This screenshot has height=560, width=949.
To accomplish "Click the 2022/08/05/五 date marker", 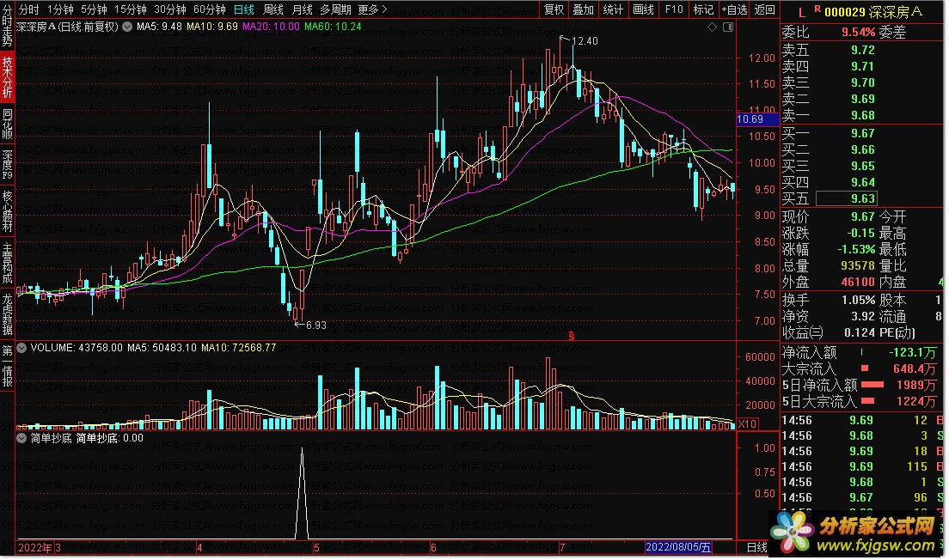I will pos(678,547).
